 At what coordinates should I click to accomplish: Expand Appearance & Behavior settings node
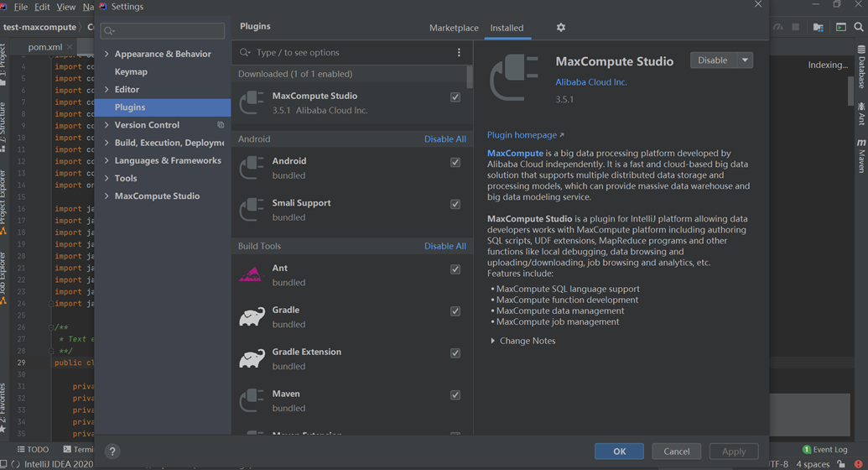tap(107, 54)
